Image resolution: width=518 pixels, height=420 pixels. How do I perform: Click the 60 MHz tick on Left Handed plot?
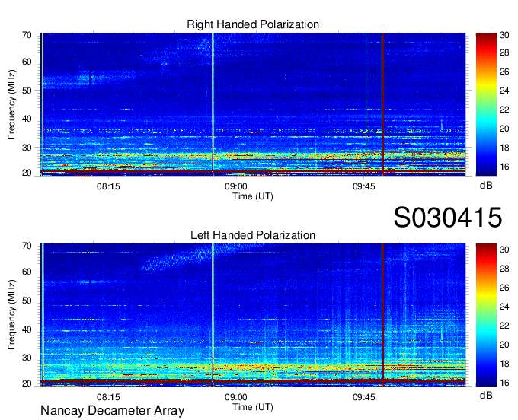click(27, 272)
